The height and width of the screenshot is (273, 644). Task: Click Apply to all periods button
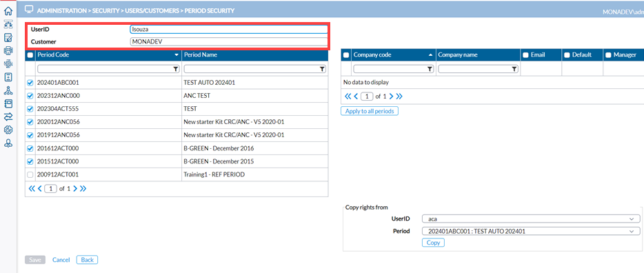(370, 111)
